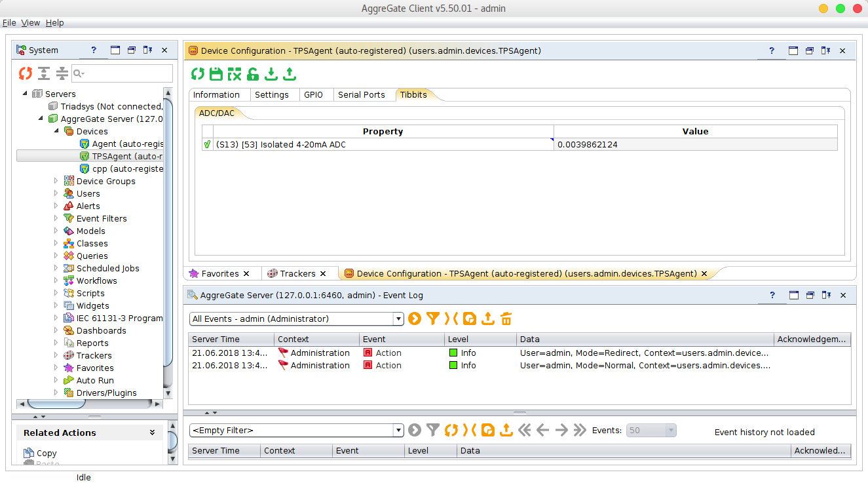Switch to the Settings tab

tap(271, 95)
